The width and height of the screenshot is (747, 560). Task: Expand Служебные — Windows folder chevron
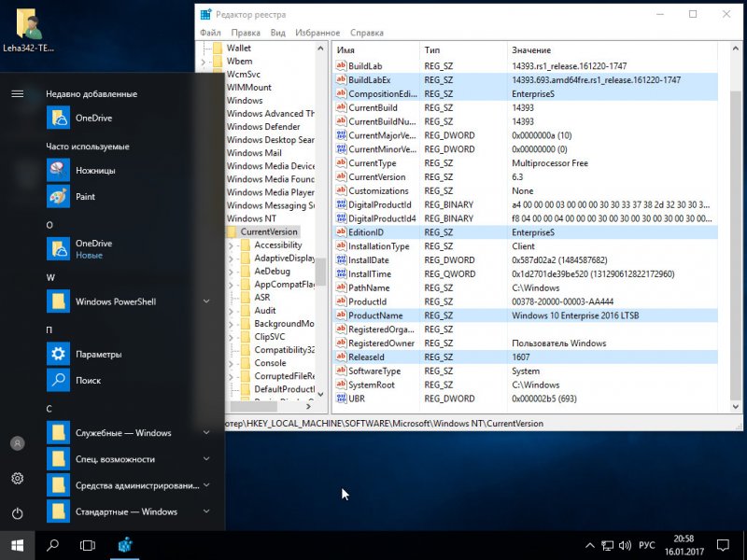pos(206,432)
